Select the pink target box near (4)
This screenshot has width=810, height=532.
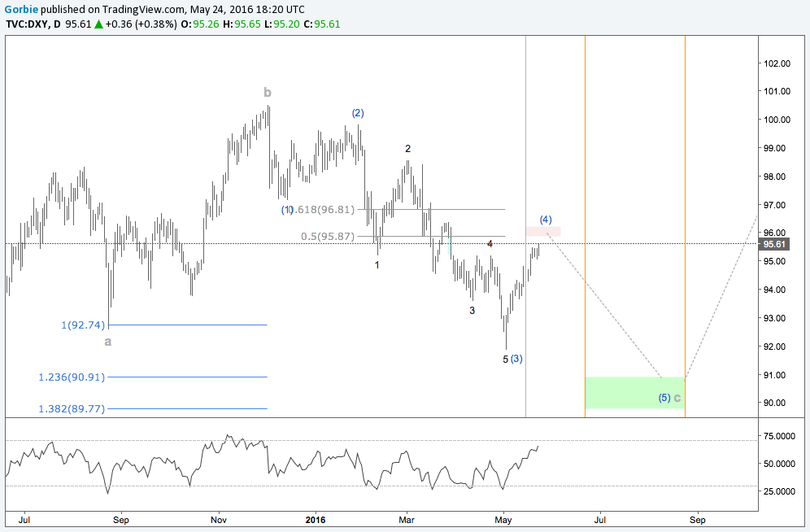coord(543,231)
